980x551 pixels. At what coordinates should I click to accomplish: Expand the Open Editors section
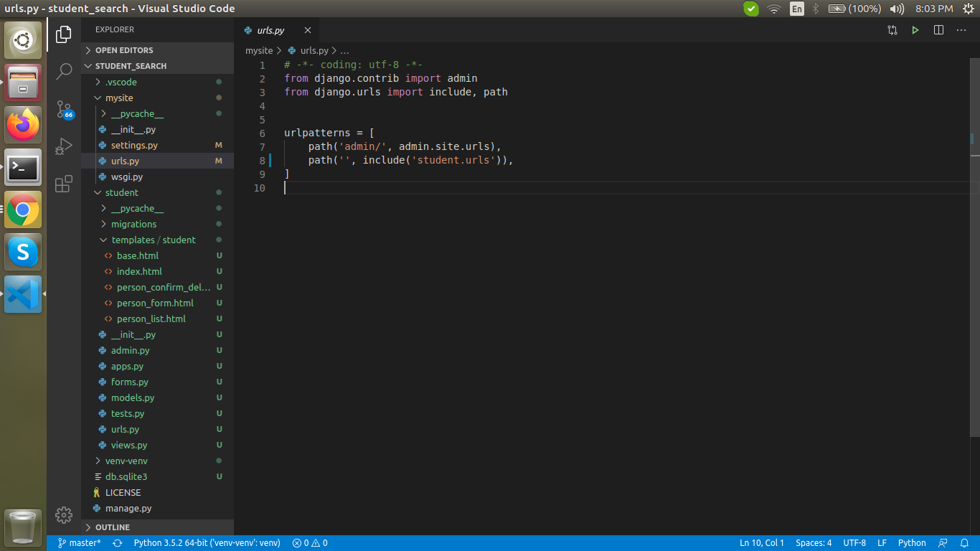pos(157,50)
